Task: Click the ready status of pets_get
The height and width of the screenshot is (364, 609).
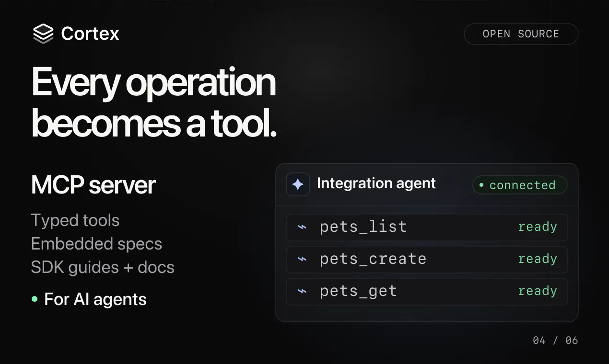Action: click(538, 291)
